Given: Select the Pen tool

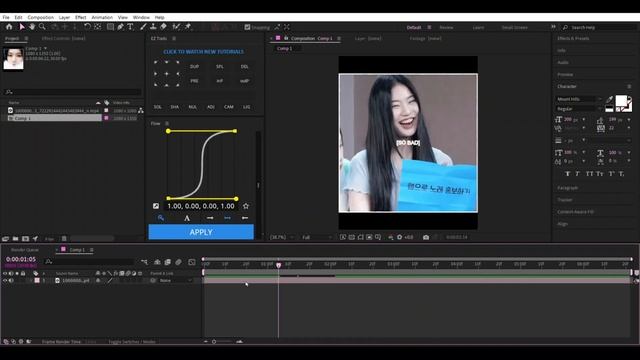Looking at the screenshot, I should [120, 27].
